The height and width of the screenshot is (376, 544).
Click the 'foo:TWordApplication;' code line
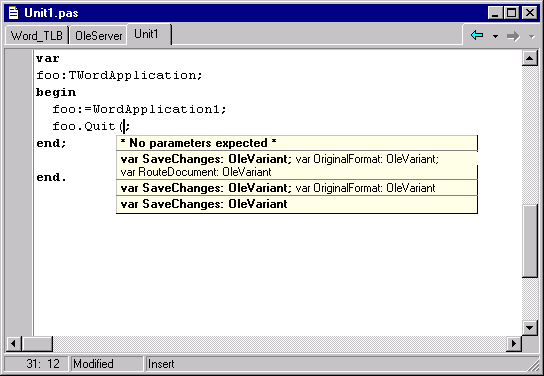[119, 75]
